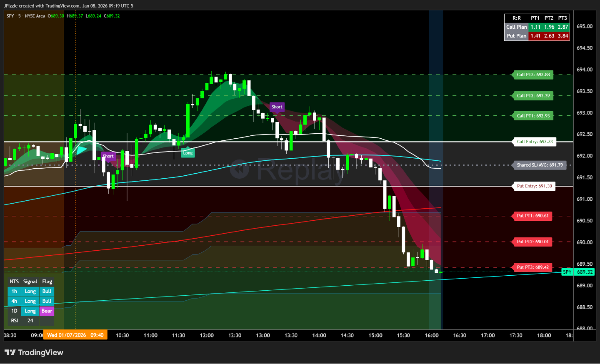Select the teal Long signal marker mid-chart
Screen dimensions: 600x364
pyautogui.click(x=187, y=153)
